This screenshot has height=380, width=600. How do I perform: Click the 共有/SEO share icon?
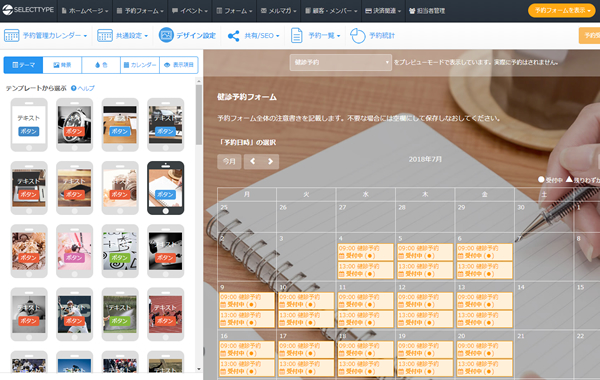[x=233, y=36]
